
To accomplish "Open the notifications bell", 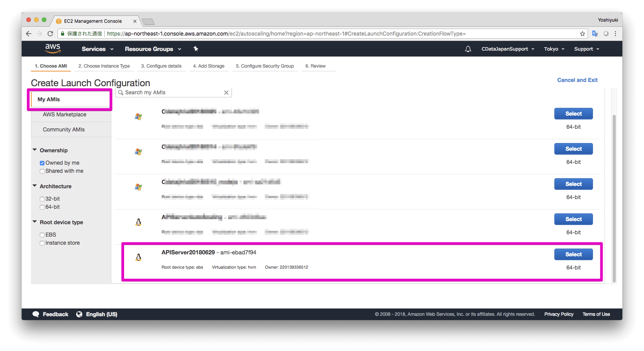I will click(x=468, y=49).
